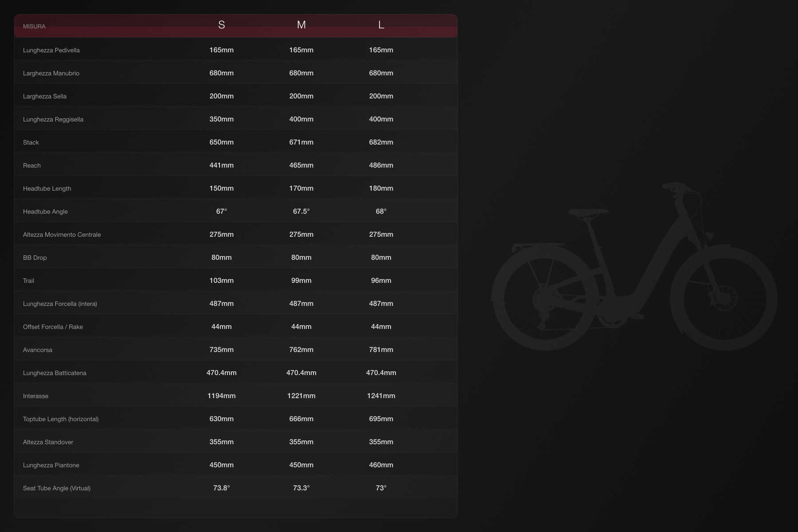Select the Stack value 671mm for size M

301,142
